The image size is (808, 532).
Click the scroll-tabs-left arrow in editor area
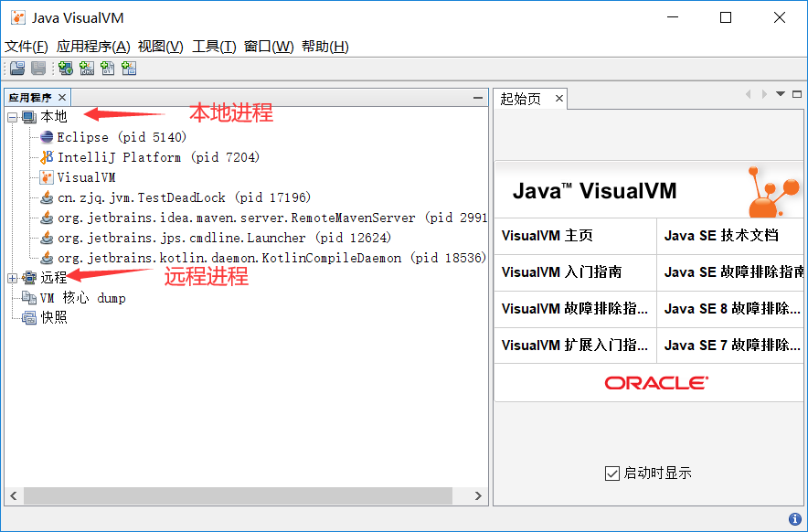(749, 94)
